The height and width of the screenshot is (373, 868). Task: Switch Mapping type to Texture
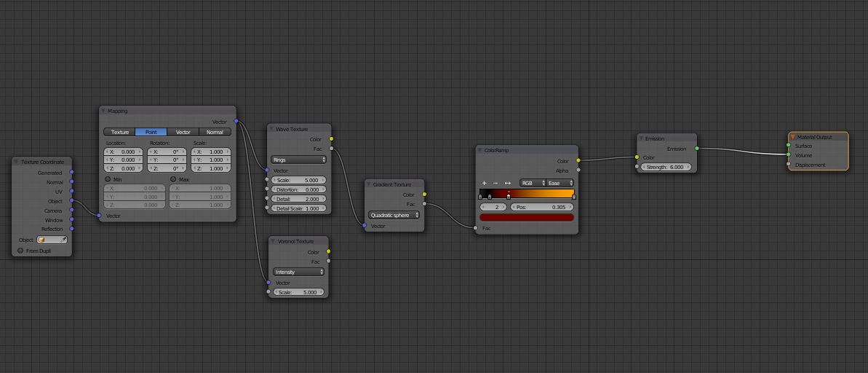click(119, 132)
